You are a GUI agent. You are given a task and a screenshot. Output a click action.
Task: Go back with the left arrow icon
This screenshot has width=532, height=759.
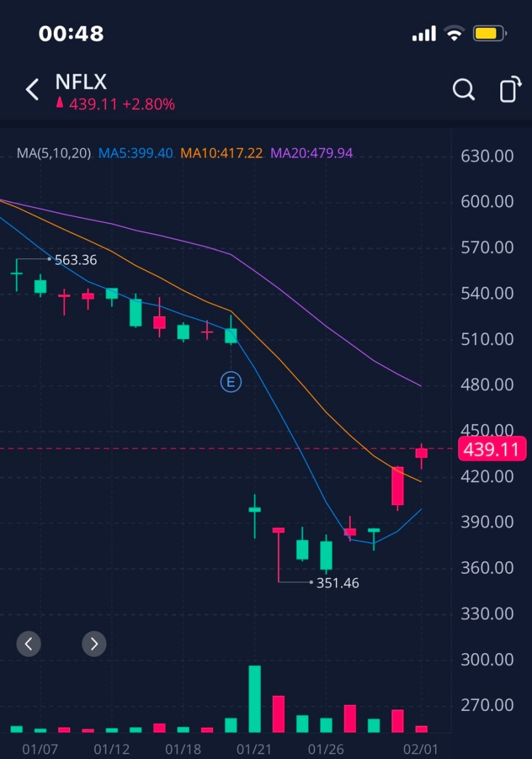pos(32,90)
